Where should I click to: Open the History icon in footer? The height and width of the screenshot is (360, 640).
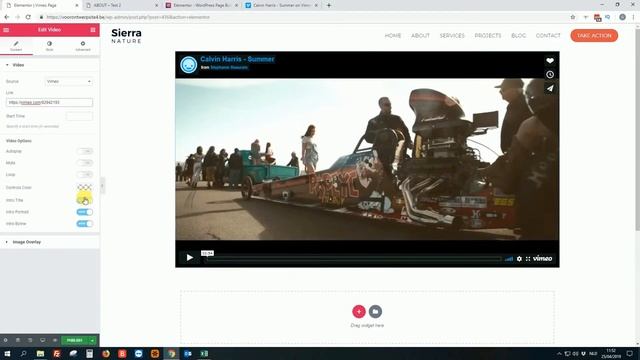click(30, 340)
